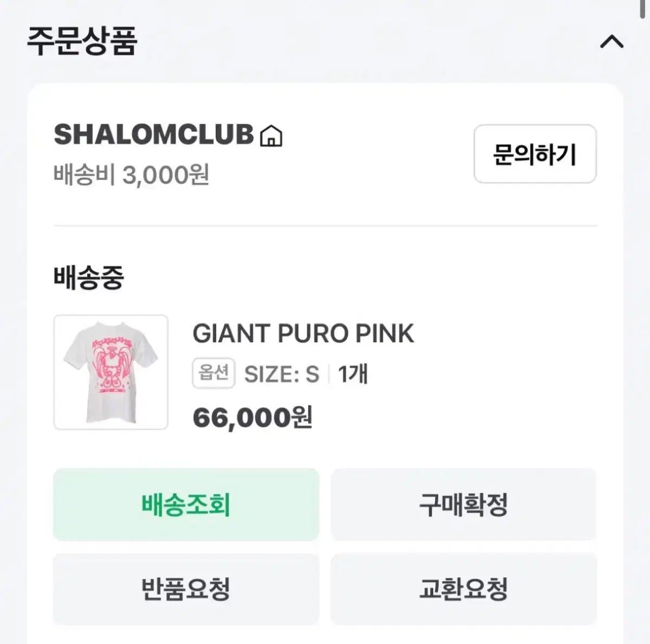Viewport: 650px width, 644px height.
Task: Tap the 1개 quantity label
Action: [x=353, y=374]
